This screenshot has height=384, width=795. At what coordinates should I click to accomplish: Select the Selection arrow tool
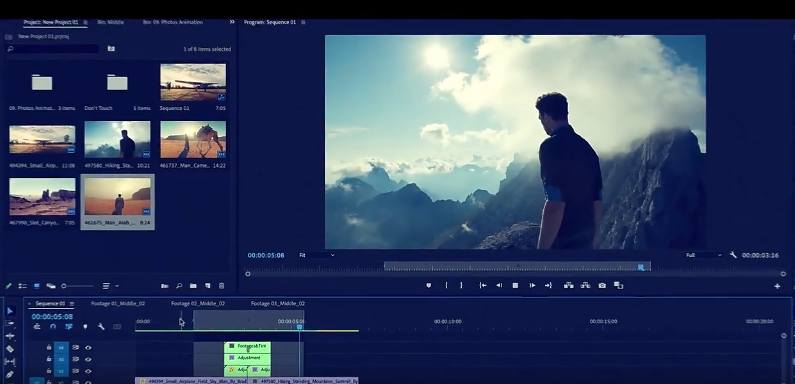click(10, 310)
